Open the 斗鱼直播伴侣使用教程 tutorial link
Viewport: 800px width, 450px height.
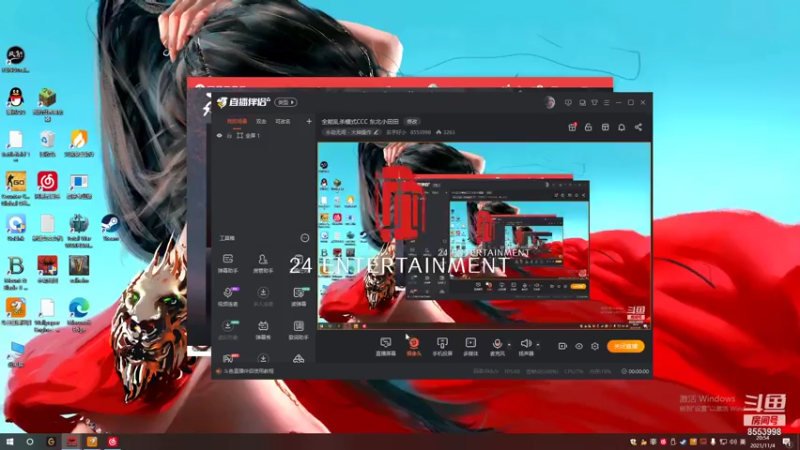coord(245,371)
